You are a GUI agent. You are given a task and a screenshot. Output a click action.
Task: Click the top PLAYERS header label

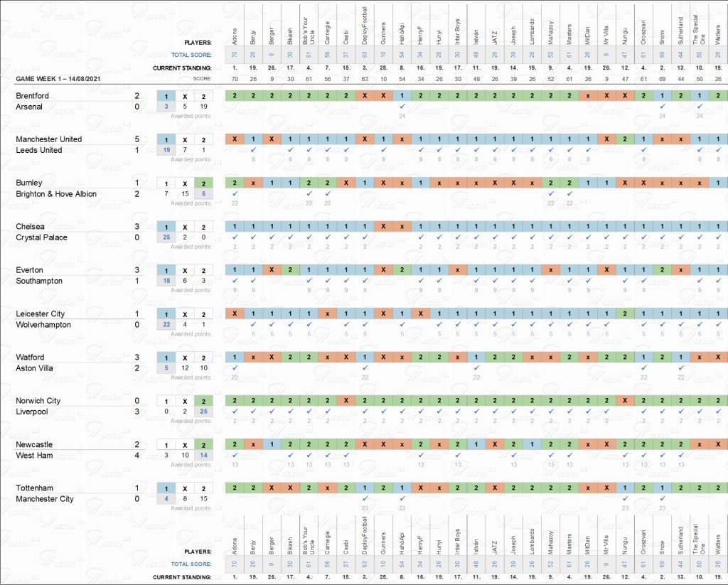[x=194, y=42]
